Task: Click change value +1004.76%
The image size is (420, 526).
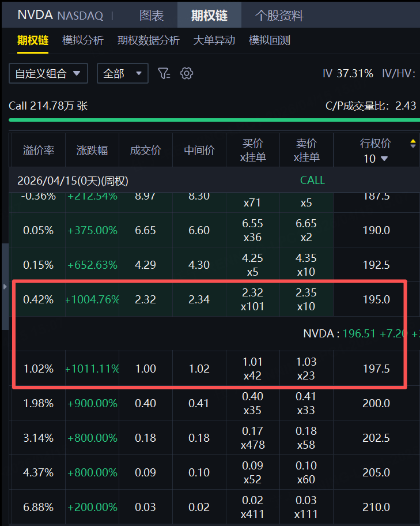Action: (x=92, y=299)
